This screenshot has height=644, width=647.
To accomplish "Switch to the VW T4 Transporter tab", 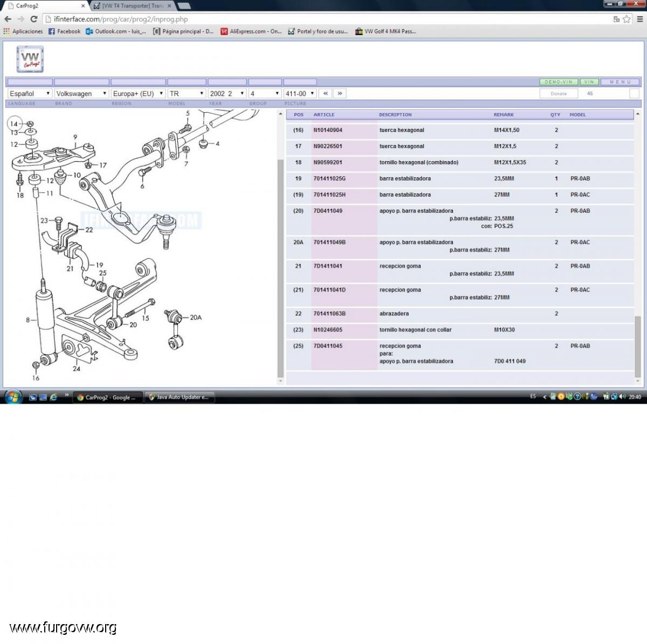I will [132, 6].
